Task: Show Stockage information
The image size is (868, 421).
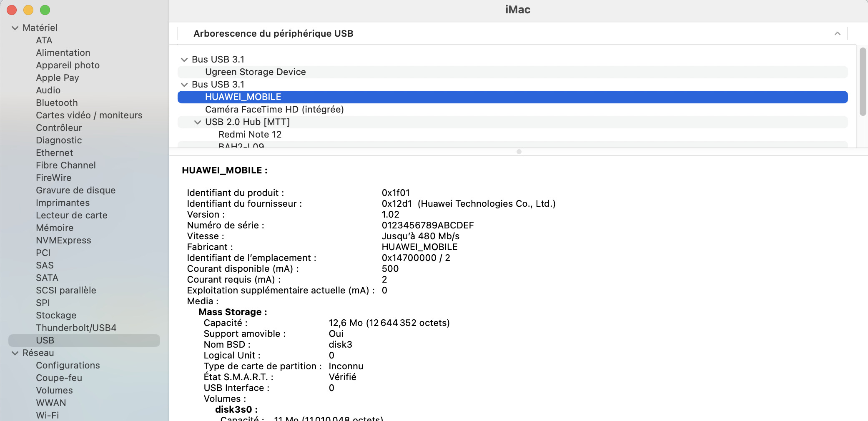Action: click(x=56, y=315)
